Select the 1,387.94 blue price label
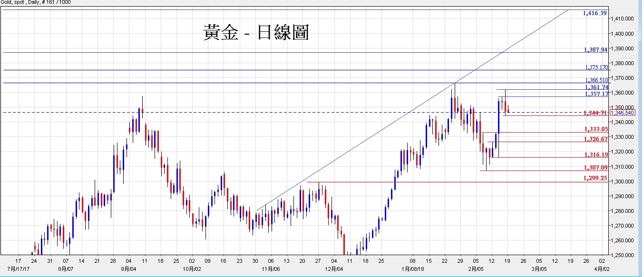Viewport: 644px width, 277px height. click(x=595, y=49)
